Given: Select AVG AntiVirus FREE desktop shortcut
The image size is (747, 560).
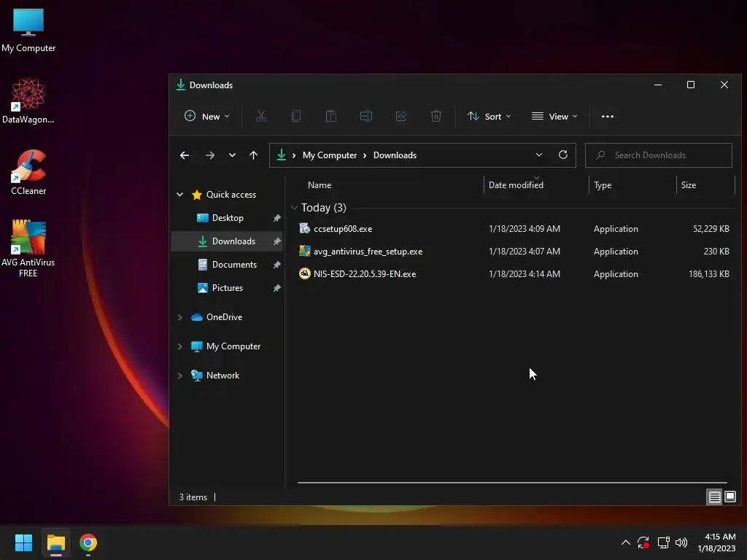Looking at the screenshot, I should tap(28, 249).
